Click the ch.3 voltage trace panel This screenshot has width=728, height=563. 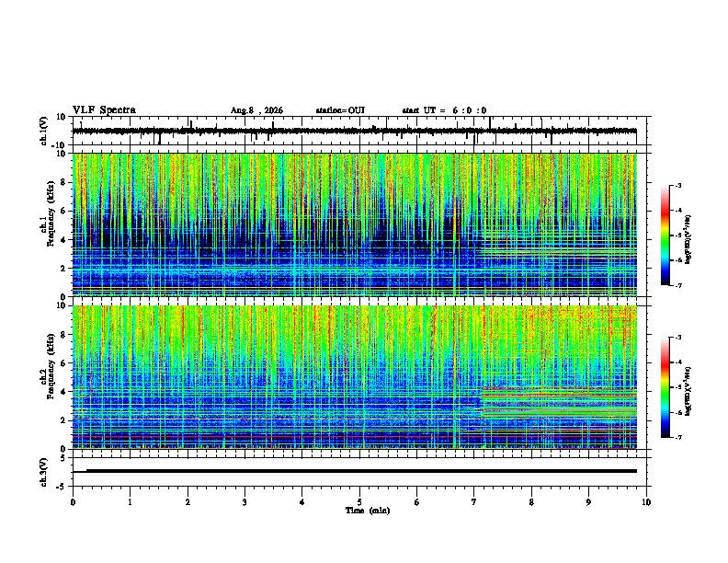[358, 472]
